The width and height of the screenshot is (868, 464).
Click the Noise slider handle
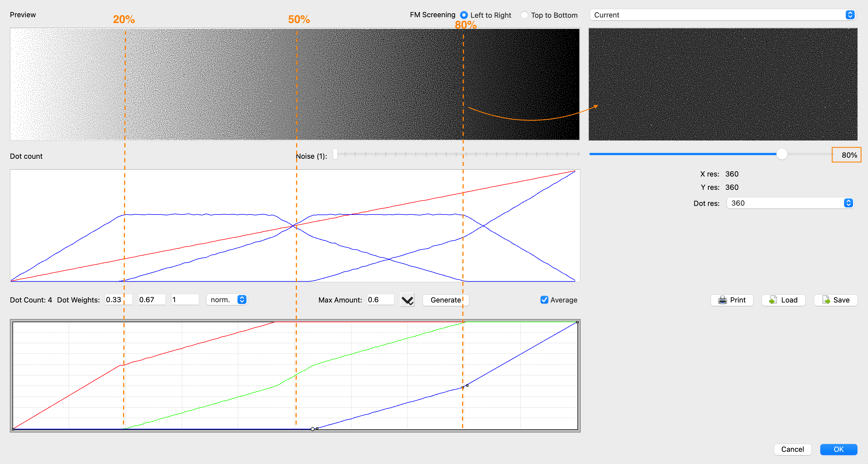(x=335, y=154)
